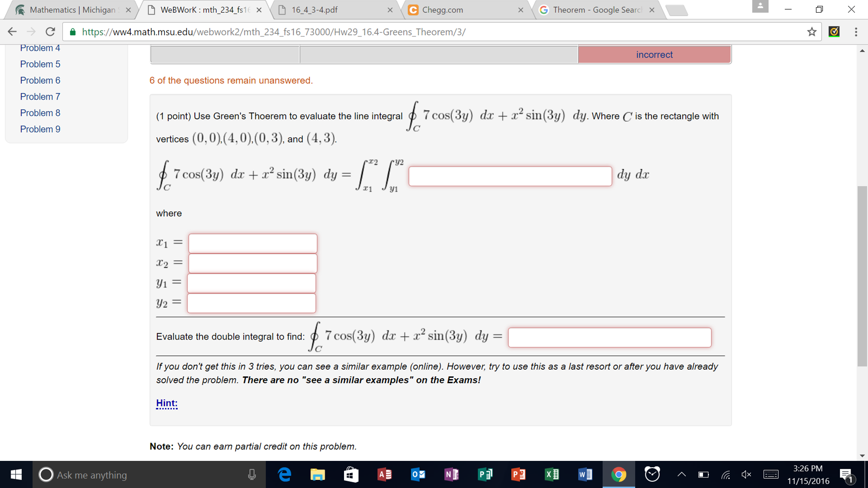Open Excel from the taskbar
The height and width of the screenshot is (488, 868).
click(x=552, y=474)
